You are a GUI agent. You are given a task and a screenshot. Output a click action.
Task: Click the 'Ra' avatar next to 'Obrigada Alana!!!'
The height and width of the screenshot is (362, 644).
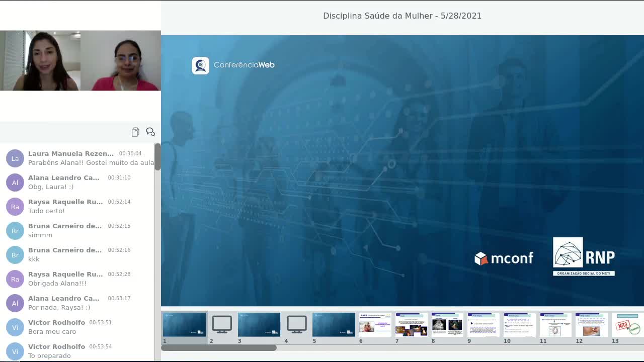(15, 279)
